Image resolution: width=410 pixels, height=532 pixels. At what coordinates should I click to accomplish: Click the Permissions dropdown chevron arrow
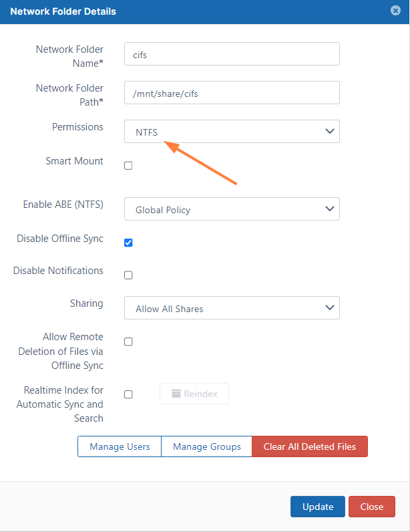[329, 132]
